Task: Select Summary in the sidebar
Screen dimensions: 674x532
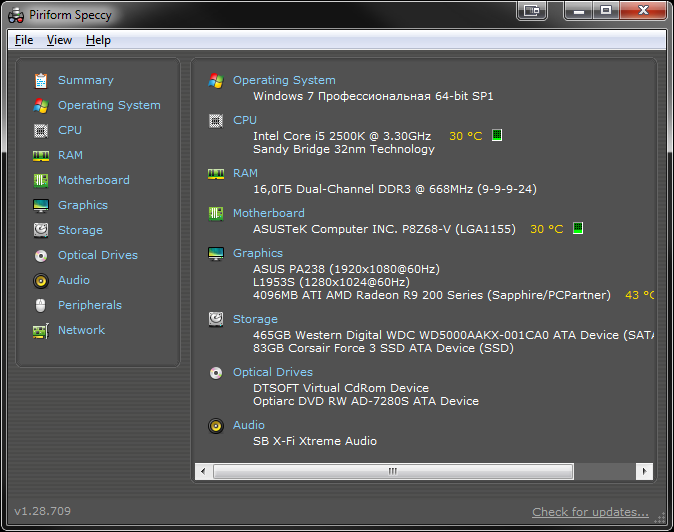Action: [x=86, y=80]
